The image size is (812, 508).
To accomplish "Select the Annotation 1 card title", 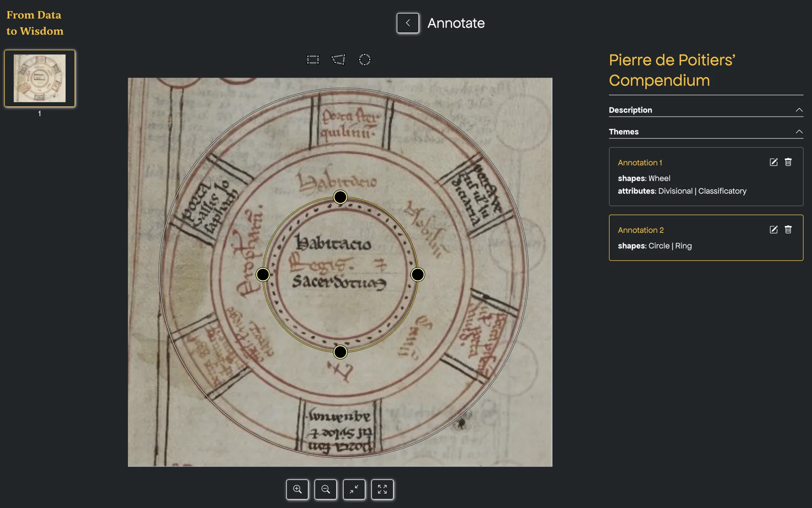I will click(x=640, y=163).
